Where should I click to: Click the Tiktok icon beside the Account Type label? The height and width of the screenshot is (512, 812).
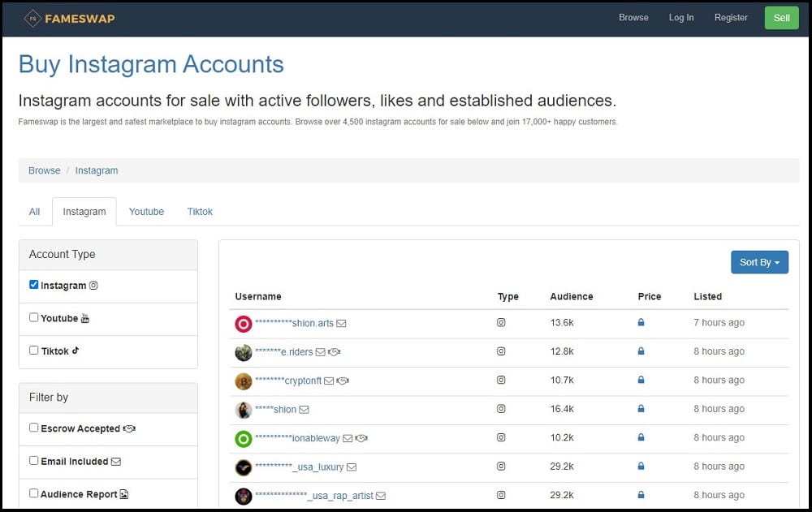[76, 351]
